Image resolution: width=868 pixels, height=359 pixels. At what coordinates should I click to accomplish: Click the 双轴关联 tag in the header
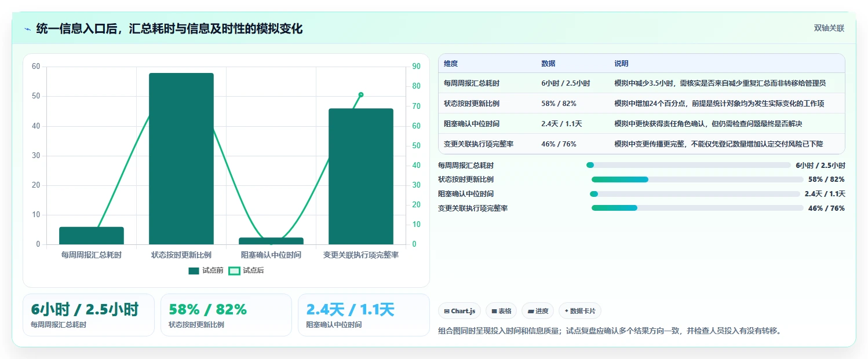pos(829,28)
